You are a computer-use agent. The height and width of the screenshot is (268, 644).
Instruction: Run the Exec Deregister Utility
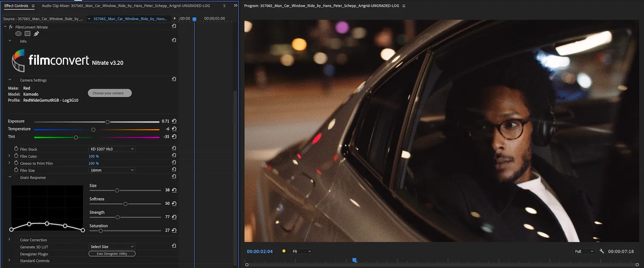coord(112,253)
